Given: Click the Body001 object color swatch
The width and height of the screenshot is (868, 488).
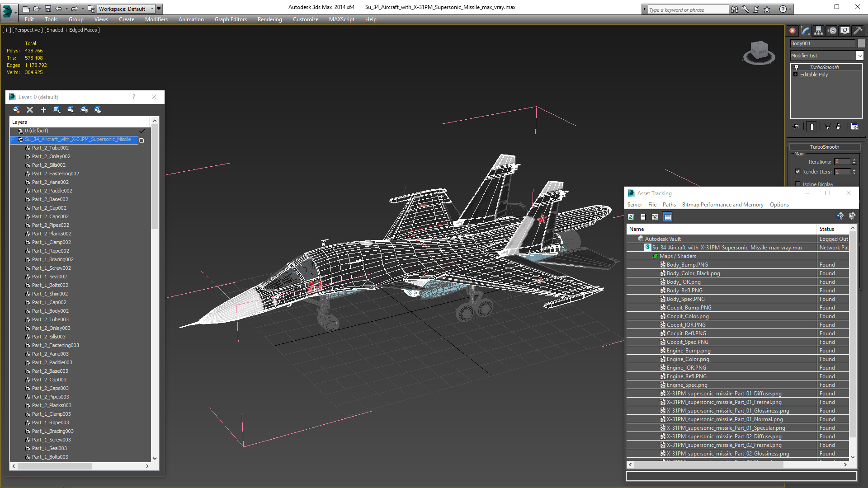Looking at the screenshot, I should coord(861,43).
